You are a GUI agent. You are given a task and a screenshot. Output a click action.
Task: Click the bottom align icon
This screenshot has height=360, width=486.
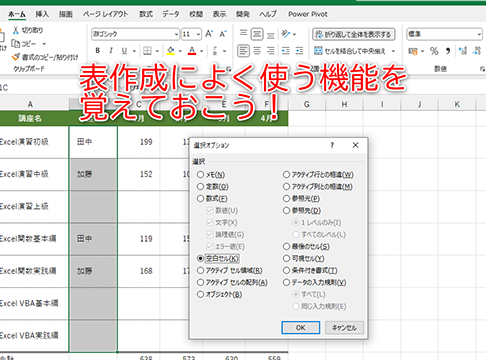click(x=270, y=34)
